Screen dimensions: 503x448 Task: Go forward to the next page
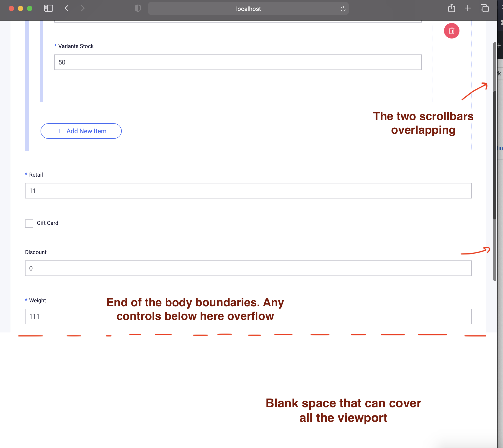tap(83, 8)
